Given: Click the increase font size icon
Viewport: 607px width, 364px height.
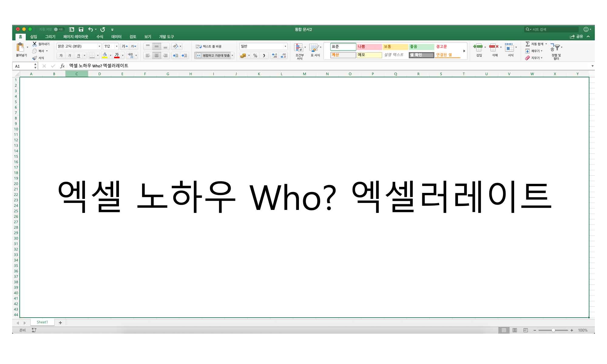Looking at the screenshot, I should click(x=124, y=46).
